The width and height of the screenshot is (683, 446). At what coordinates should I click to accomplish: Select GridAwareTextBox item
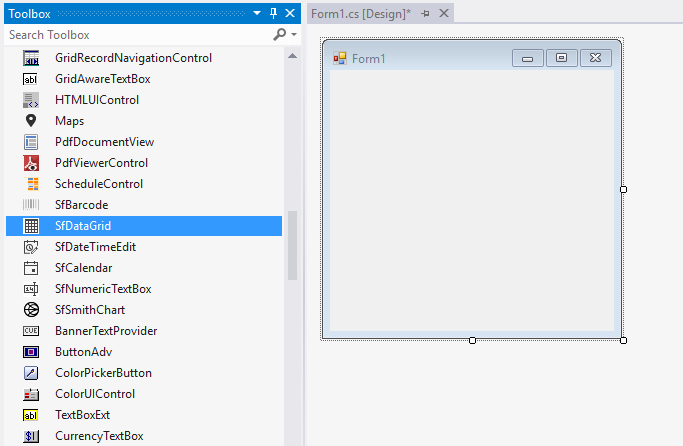click(x=144, y=79)
